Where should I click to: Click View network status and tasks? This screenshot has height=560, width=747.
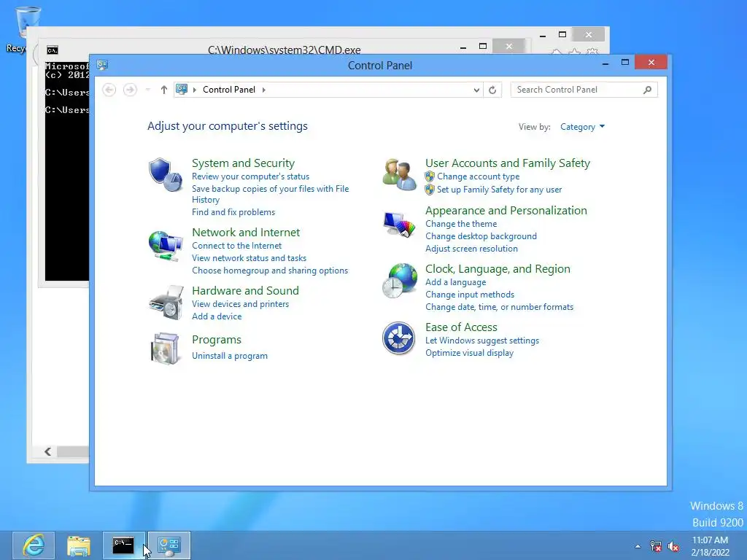(x=249, y=258)
